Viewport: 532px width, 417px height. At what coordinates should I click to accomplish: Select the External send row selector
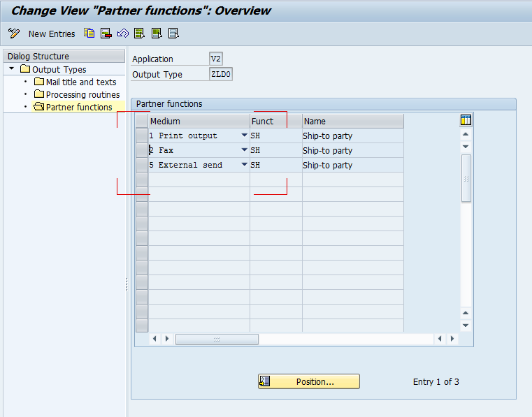142,165
